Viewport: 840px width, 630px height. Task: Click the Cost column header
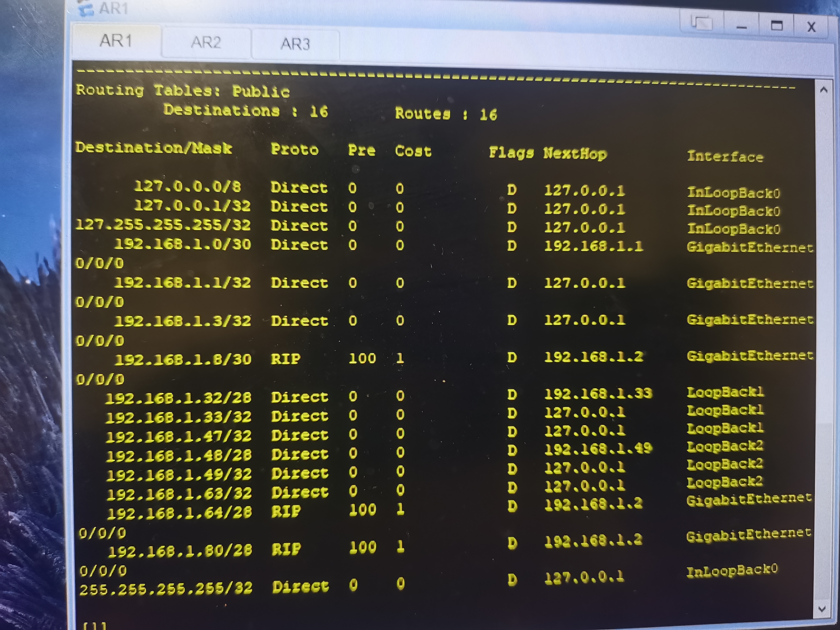pyautogui.click(x=413, y=151)
